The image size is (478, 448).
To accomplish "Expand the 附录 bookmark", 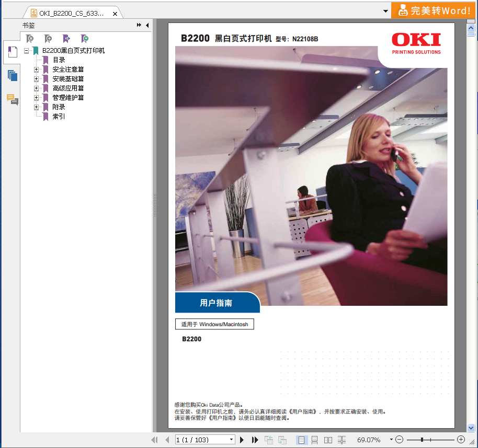I will (x=36, y=107).
